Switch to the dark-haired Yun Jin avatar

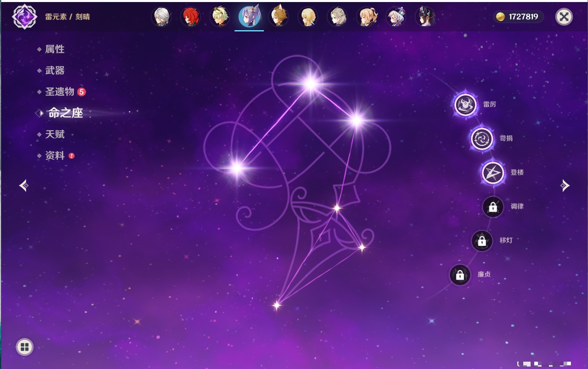(426, 17)
